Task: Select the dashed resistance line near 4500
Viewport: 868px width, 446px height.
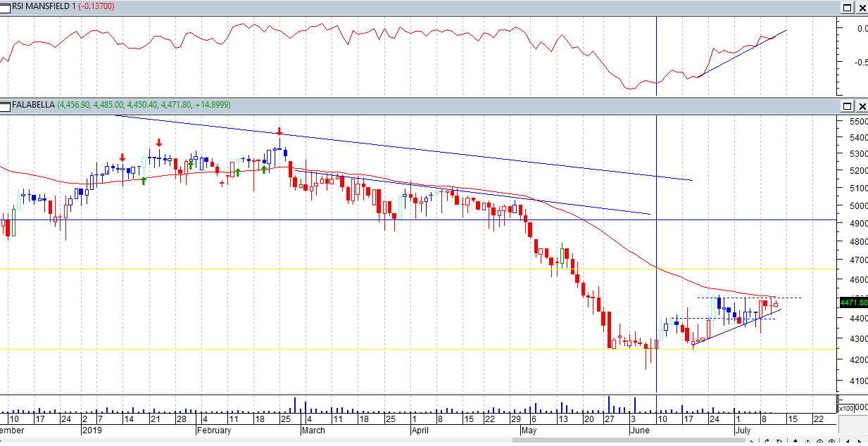Action: [x=750, y=298]
